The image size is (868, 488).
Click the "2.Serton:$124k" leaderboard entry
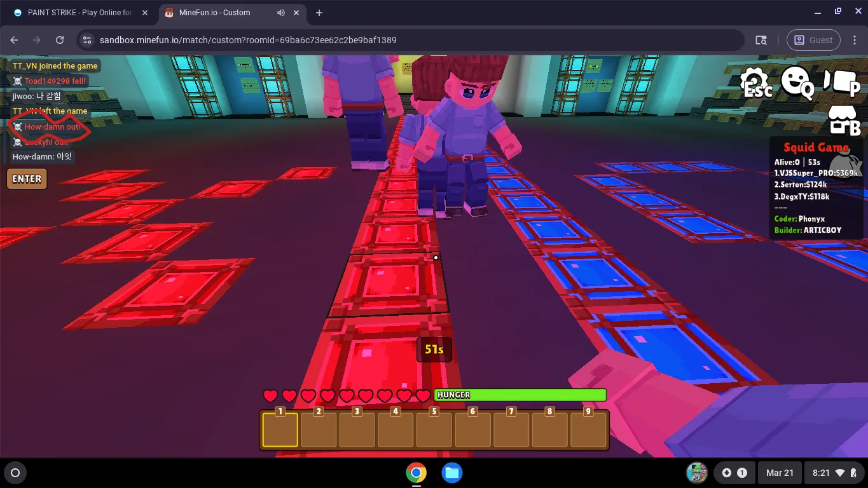tap(802, 185)
